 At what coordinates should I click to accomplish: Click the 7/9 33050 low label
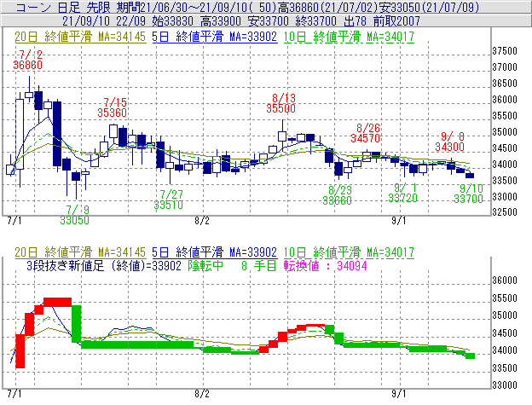[x=75, y=215]
